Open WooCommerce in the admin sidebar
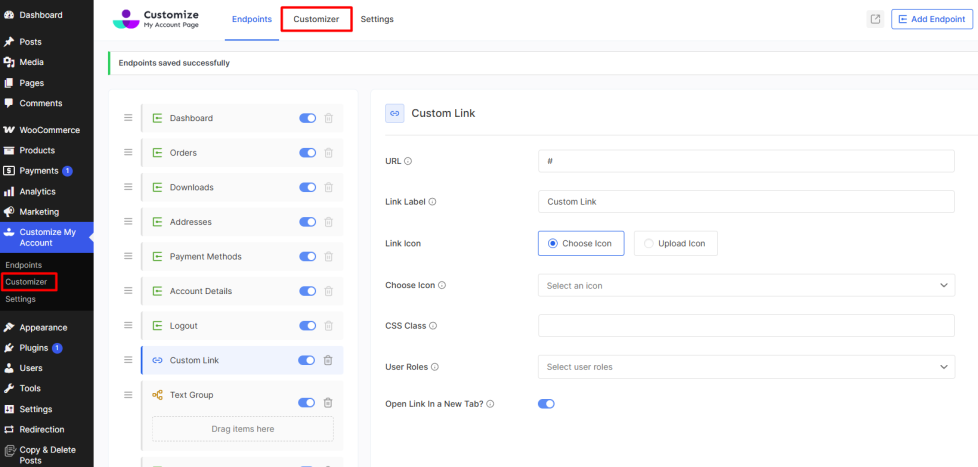 [48, 130]
